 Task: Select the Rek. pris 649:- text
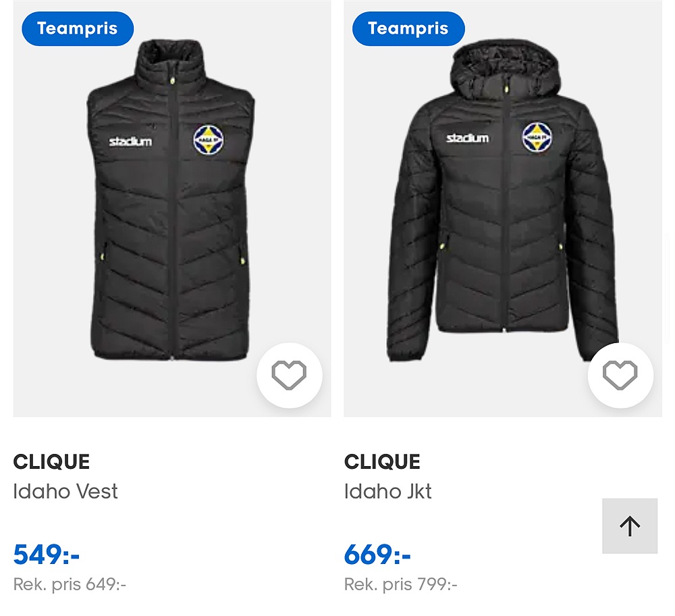tap(70, 584)
